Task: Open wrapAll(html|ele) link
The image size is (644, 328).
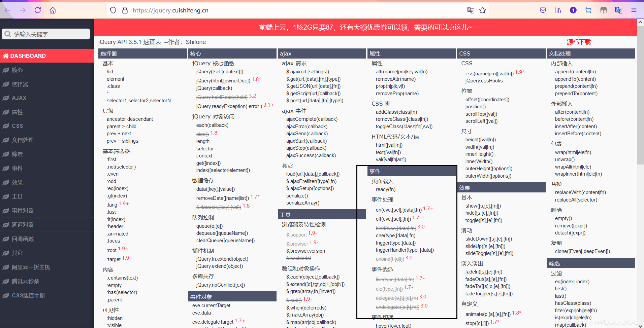Action: [x=573, y=167]
